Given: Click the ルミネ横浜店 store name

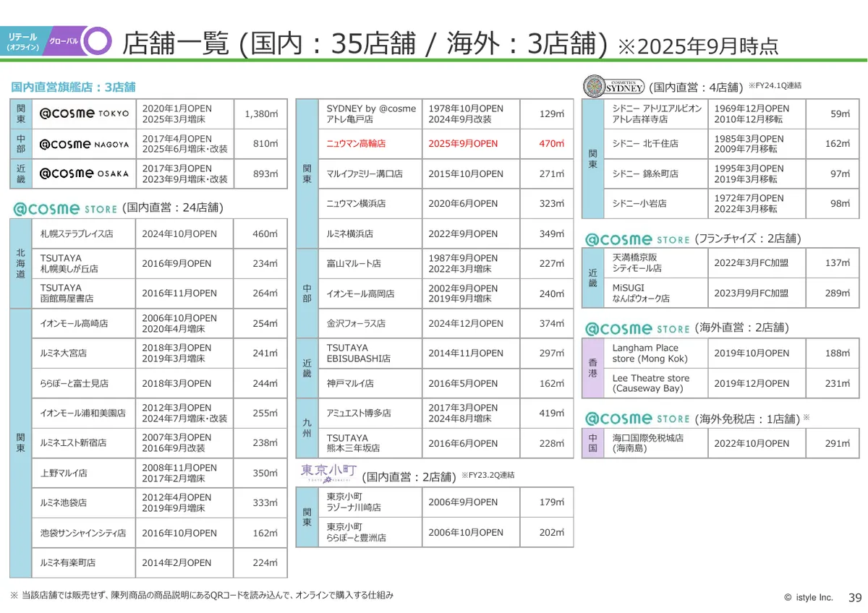Looking at the screenshot, I should 350,234.
